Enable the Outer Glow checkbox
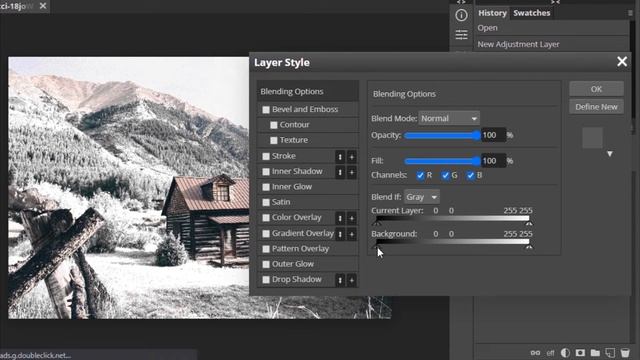 (x=266, y=264)
